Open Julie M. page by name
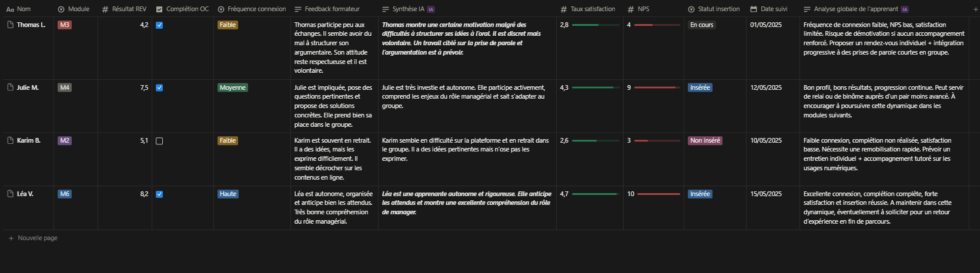Image resolution: width=980 pixels, height=273 pixels. pyautogui.click(x=28, y=87)
